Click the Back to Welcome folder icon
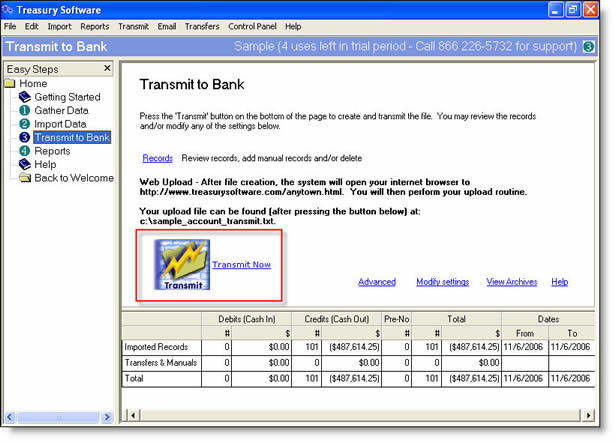The height and width of the screenshot is (443, 616). click(25, 178)
